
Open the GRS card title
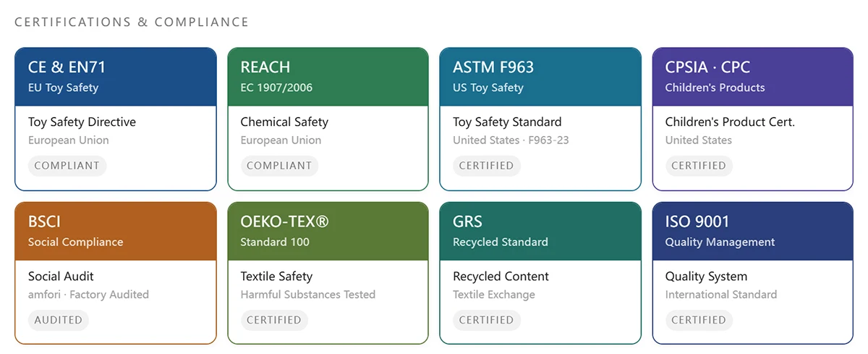tap(467, 222)
